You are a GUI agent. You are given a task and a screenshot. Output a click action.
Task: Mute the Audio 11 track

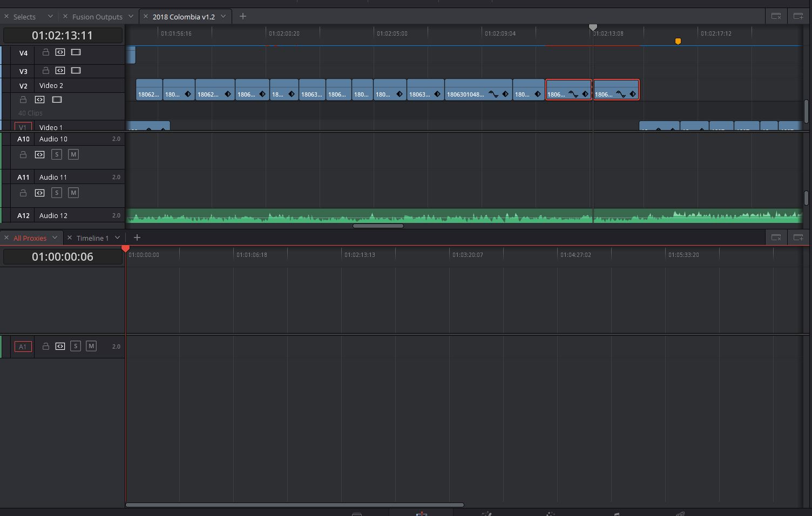(x=73, y=193)
